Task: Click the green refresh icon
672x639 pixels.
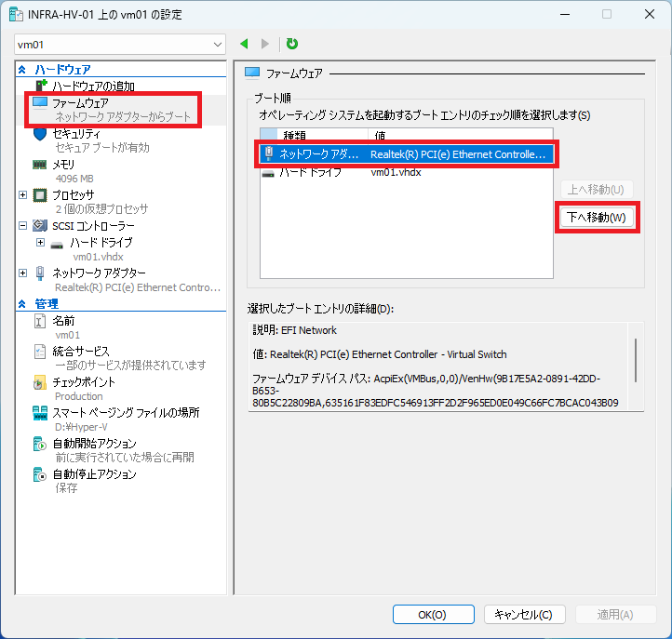Action: (x=292, y=44)
